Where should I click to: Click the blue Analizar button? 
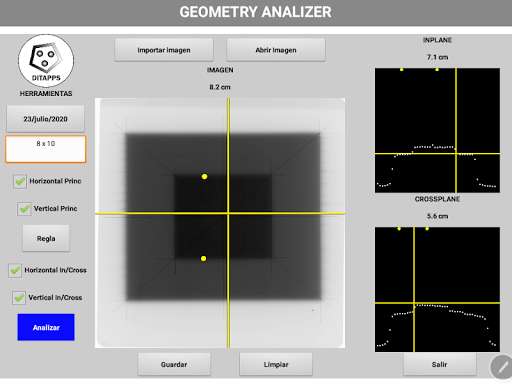click(x=46, y=327)
